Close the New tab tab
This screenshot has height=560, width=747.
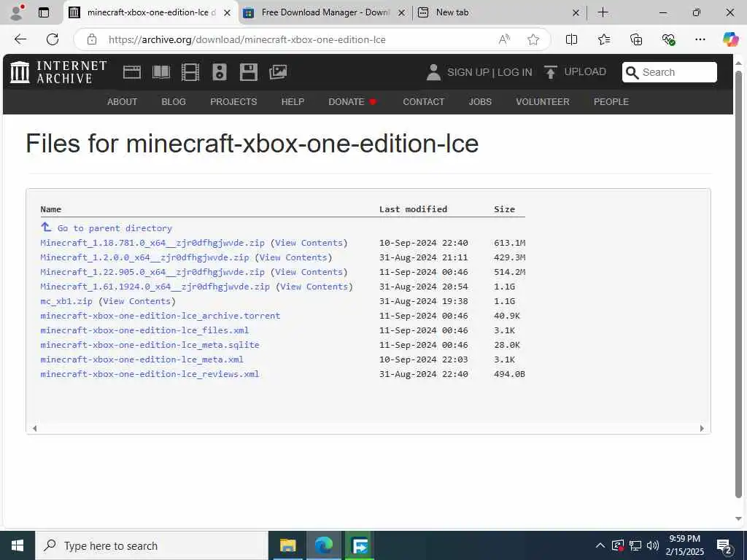[576, 13]
